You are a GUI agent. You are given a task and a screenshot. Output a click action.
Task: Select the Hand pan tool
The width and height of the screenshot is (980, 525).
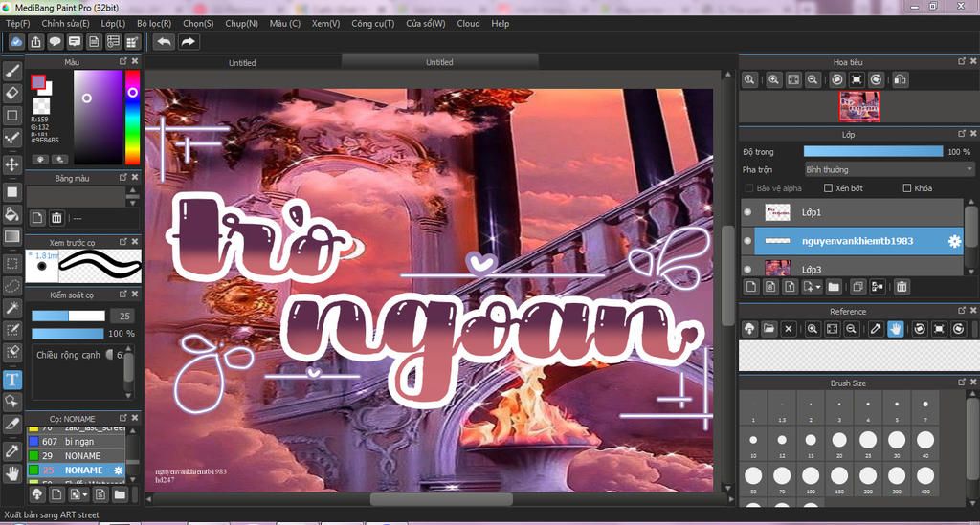coord(11,473)
